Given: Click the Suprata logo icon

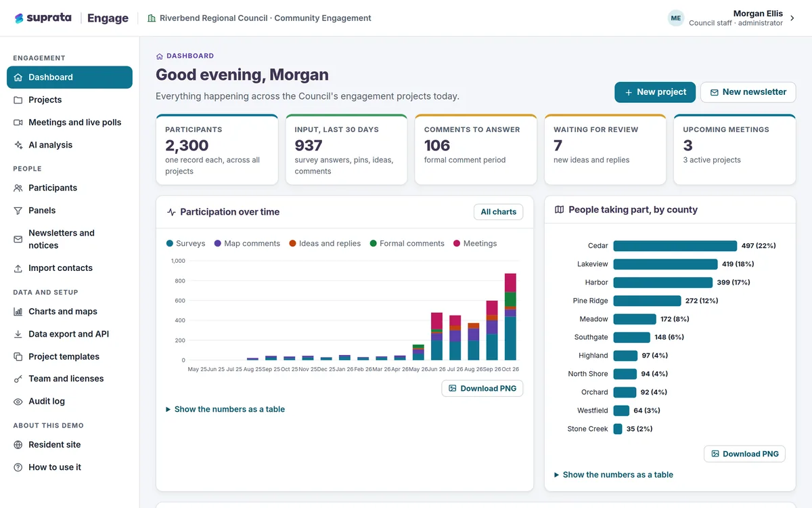Looking at the screenshot, I should [x=19, y=18].
